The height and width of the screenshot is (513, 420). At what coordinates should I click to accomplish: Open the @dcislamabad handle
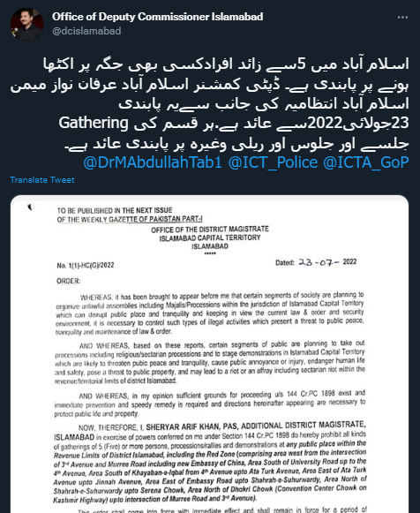pos(86,31)
